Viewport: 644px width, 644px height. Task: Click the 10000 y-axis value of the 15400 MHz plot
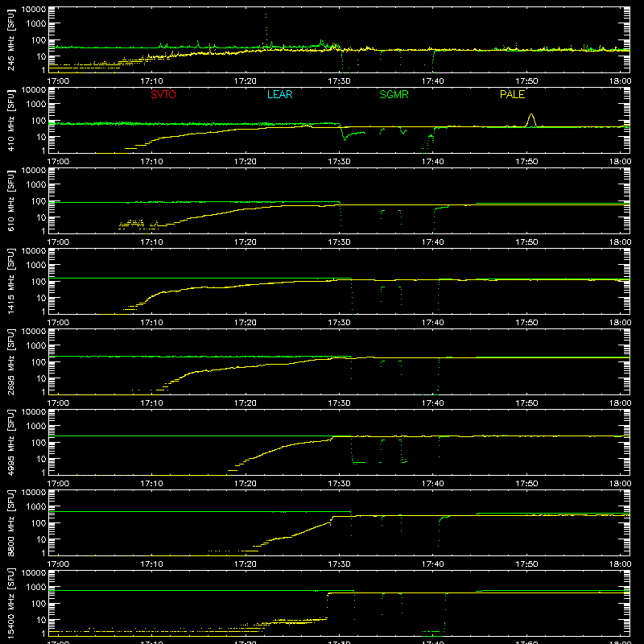point(34,573)
